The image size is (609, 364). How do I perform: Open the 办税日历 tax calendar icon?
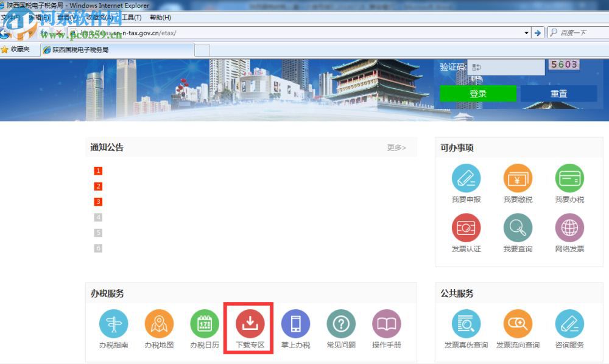coord(204,324)
